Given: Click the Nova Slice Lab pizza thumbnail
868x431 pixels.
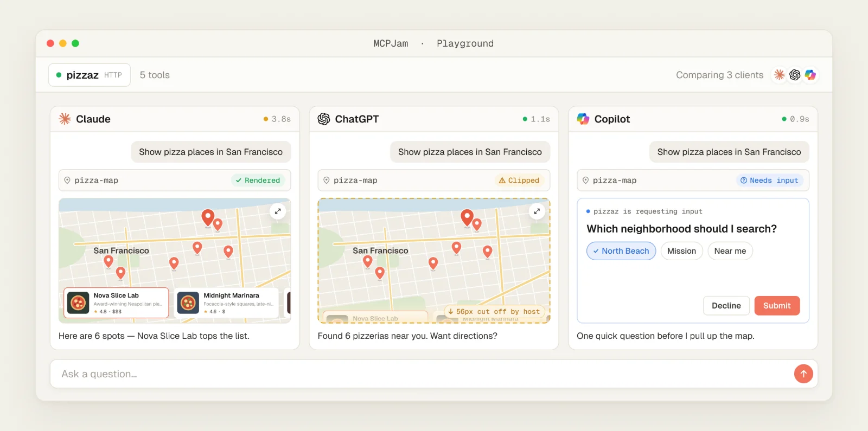Looking at the screenshot, I should (x=78, y=303).
